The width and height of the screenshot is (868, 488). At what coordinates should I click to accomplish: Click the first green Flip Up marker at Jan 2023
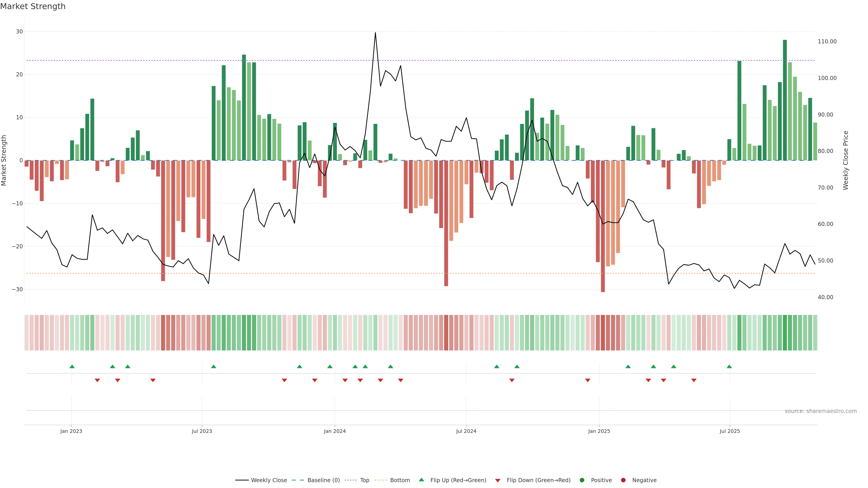point(72,366)
